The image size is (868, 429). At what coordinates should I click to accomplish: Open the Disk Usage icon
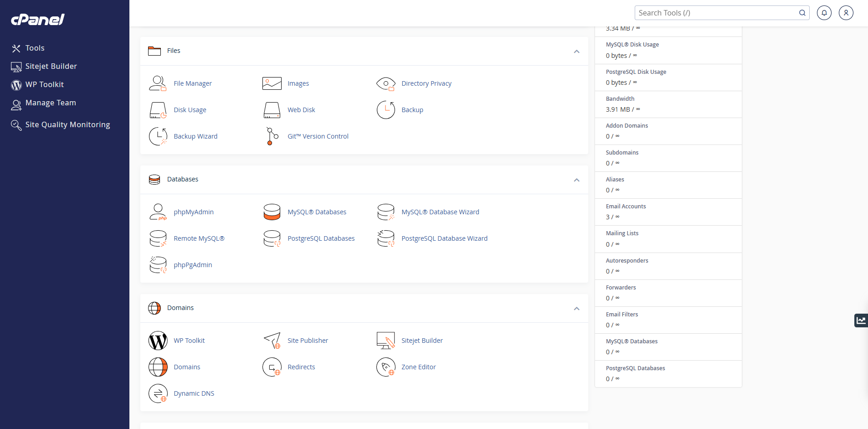pos(158,110)
